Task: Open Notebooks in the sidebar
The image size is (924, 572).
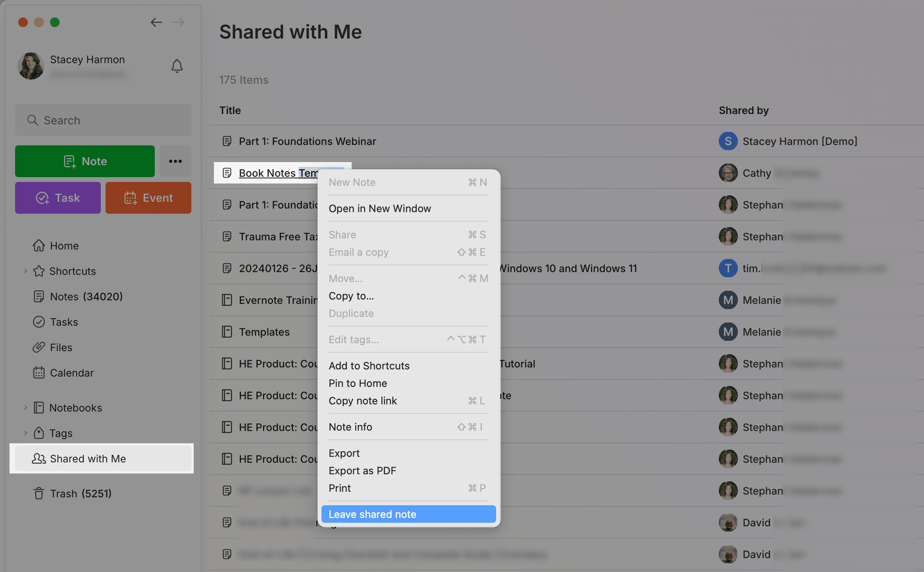Action: [67, 408]
